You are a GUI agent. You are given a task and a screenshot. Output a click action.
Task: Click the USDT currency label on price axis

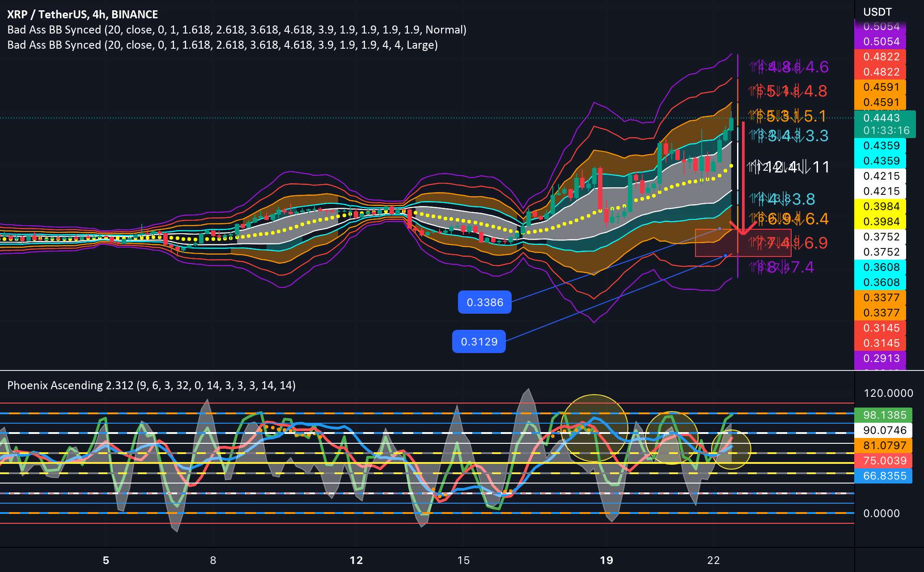point(877,12)
